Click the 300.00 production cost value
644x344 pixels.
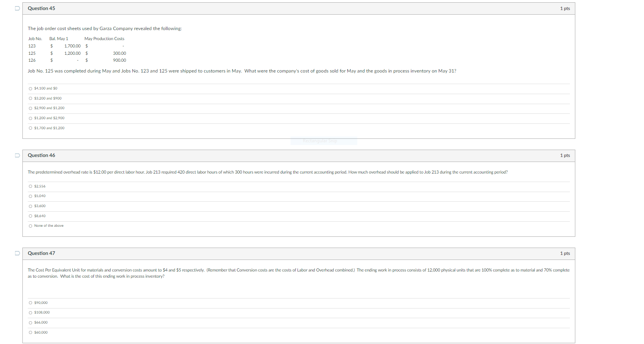pyautogui.click(x=120, y=53)
